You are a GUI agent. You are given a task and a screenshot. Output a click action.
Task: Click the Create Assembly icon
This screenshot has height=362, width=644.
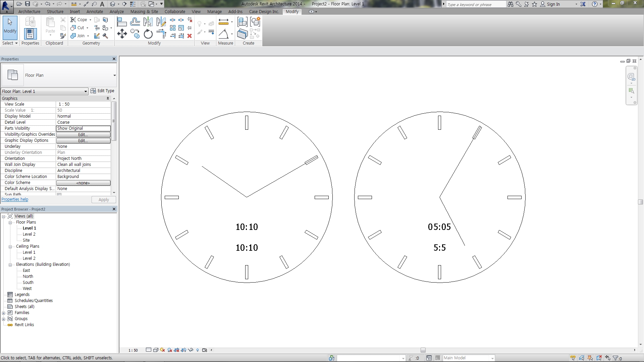tap(242, 22)
